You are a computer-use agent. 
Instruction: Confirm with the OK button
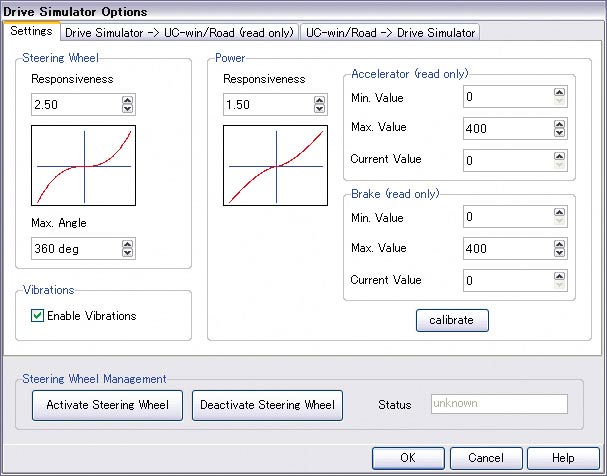[408, 458]
